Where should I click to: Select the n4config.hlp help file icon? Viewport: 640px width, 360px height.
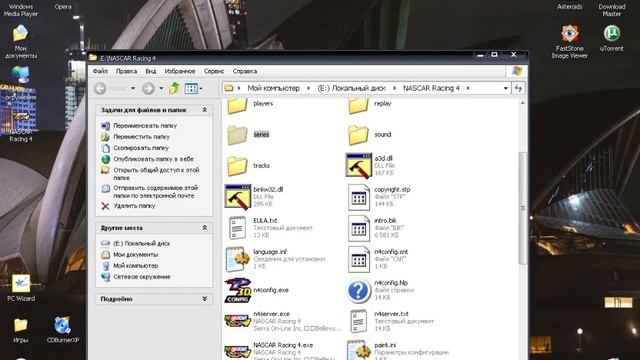pos(358,291)
